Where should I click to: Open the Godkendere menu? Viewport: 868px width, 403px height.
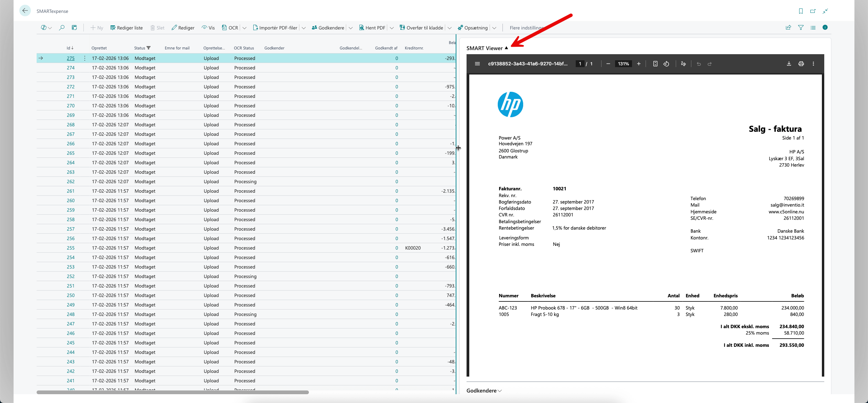pyautogui.click(x=328, y=28)
